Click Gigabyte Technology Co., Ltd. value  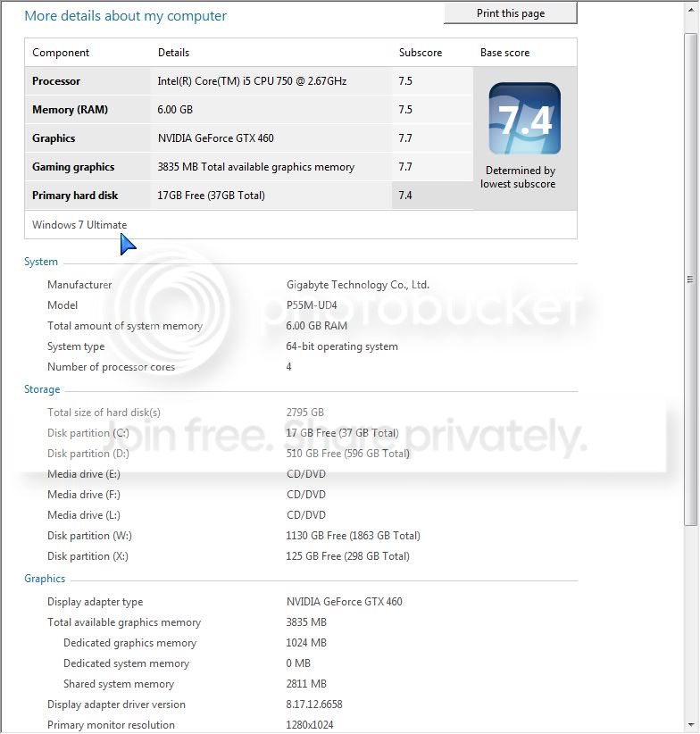pos(357,285)
